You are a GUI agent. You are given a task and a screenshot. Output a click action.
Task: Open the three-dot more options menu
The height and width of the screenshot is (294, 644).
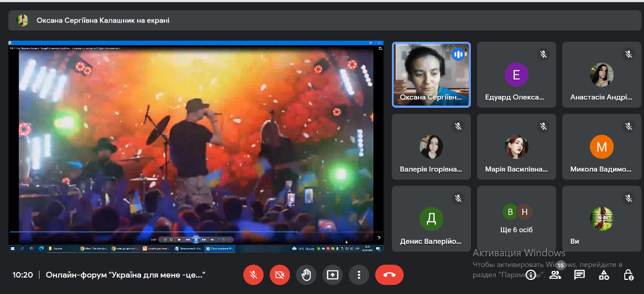[x=359, y=275]
